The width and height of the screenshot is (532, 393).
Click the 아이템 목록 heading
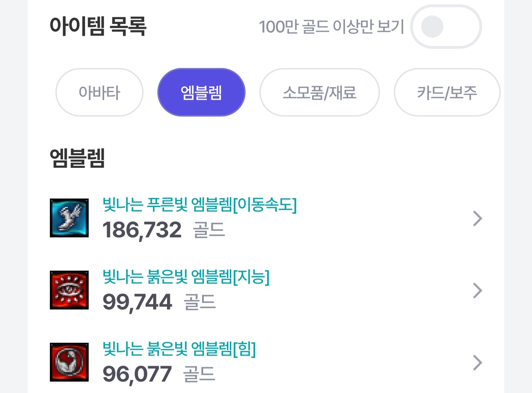pyautogui.click(x=98, y=26)
